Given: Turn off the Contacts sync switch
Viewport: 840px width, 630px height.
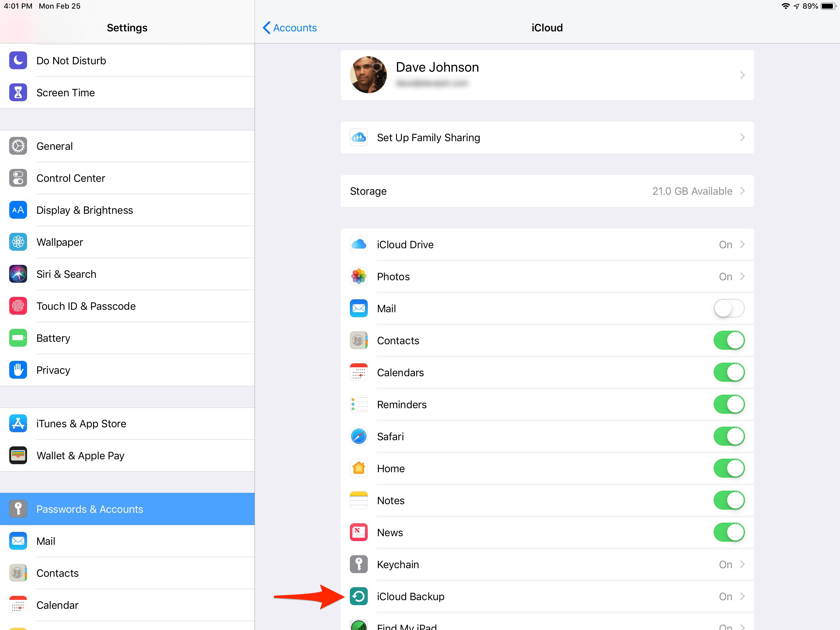Looking at the screenshot, I should (x=729, y=340).
